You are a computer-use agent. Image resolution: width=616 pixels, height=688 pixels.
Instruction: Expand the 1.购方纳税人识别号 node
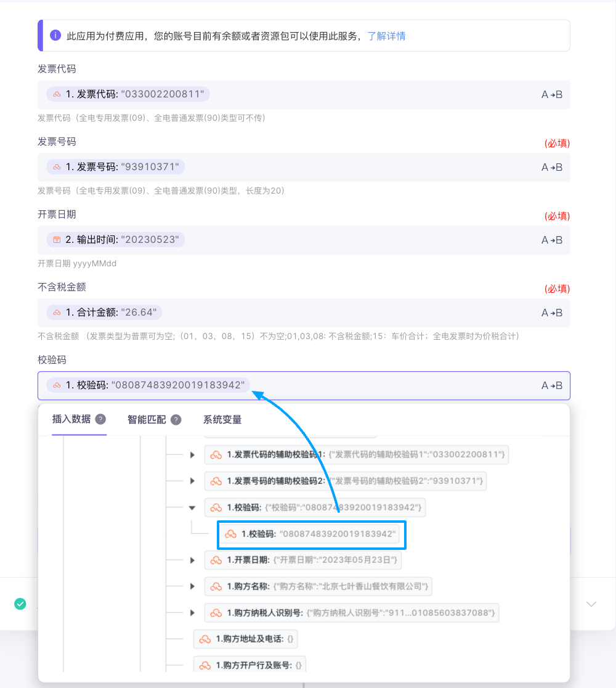point(192,613)
